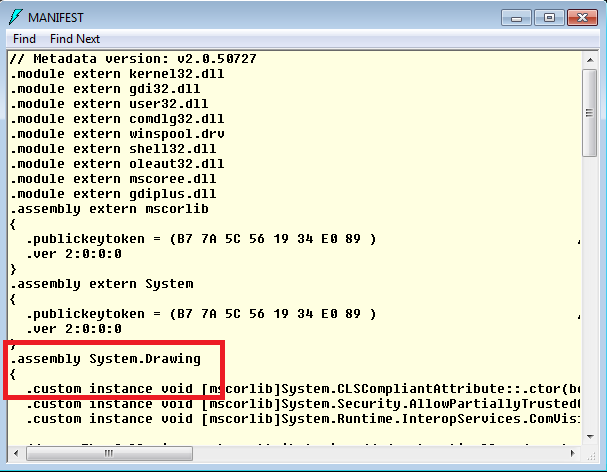The width and height of the screenshot is (607, 472).
Task: Place cursor on kernel32.dll module line
Action: point(117,74)
